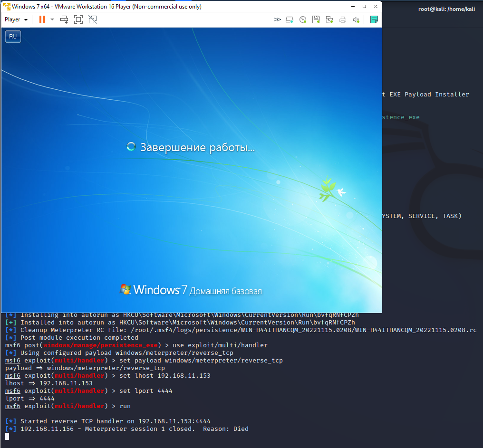Click 'set lhost 192.168.11.153' command text
This screenshot has width=483, height=448.
(x=165, y=376)
